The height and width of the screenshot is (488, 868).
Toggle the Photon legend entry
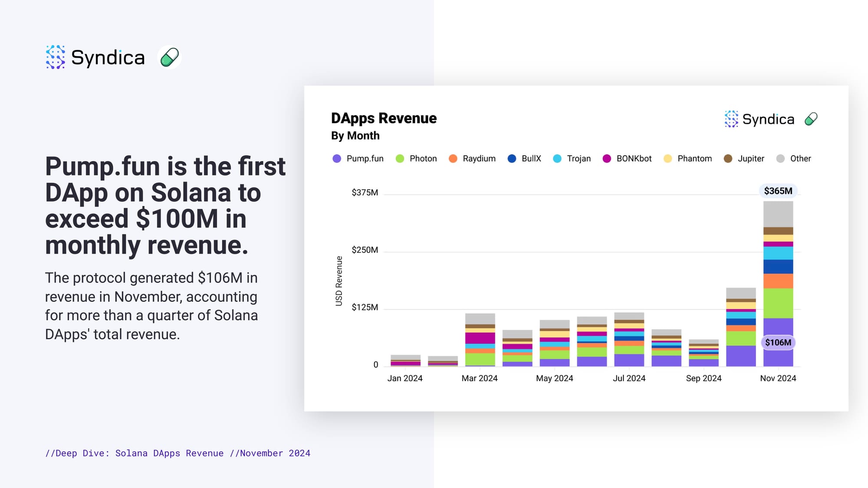click(x=416, y=159)
